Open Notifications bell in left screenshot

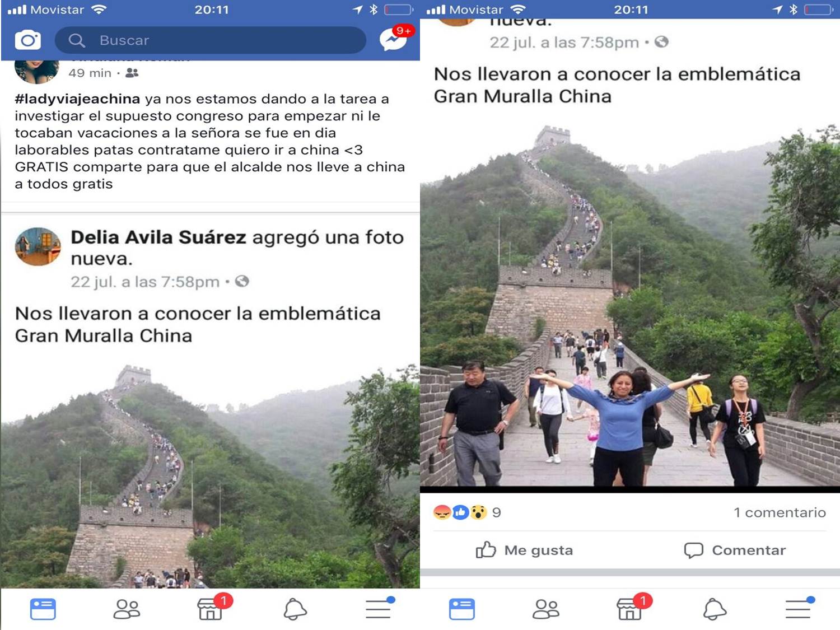[x=295, y=609]
